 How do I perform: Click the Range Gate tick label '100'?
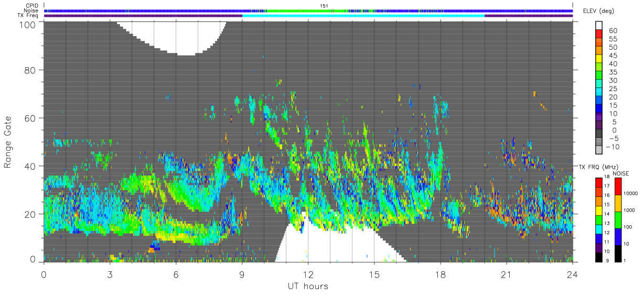(x=27, y=24)
